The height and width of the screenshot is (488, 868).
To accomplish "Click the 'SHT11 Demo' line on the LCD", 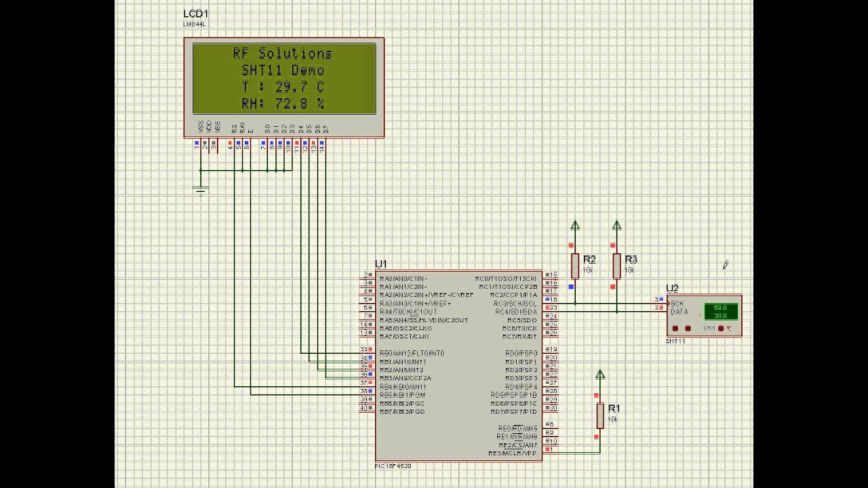I will point(283,70).
